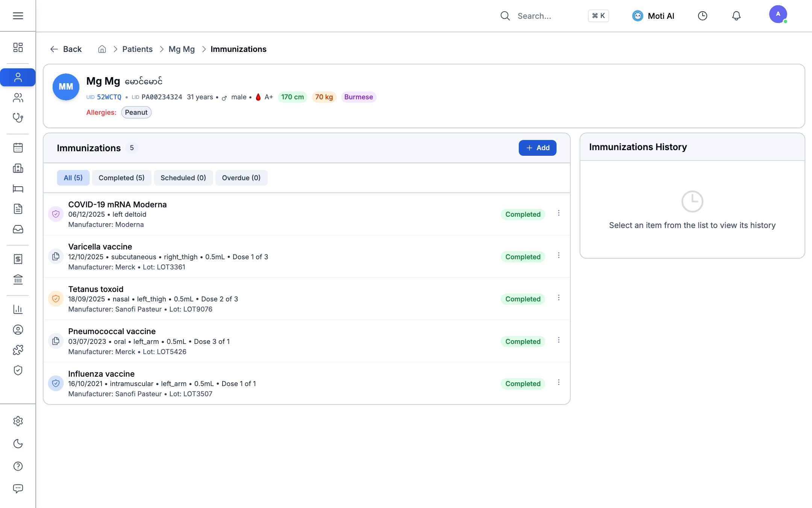Open the Mg Mg breadcrumb link
This screenshot has height=508, width=812.
pos(182,49)
